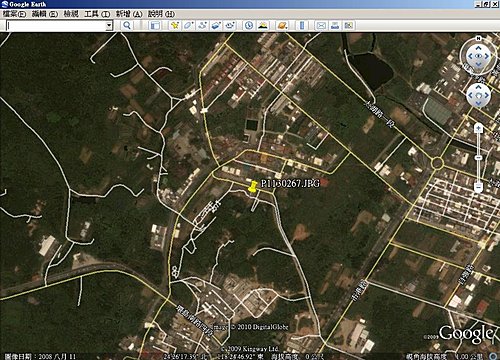Select the Add Image Overlay tool
The width and height of the screenshot is (500, 360).
(x=216, y=25)
